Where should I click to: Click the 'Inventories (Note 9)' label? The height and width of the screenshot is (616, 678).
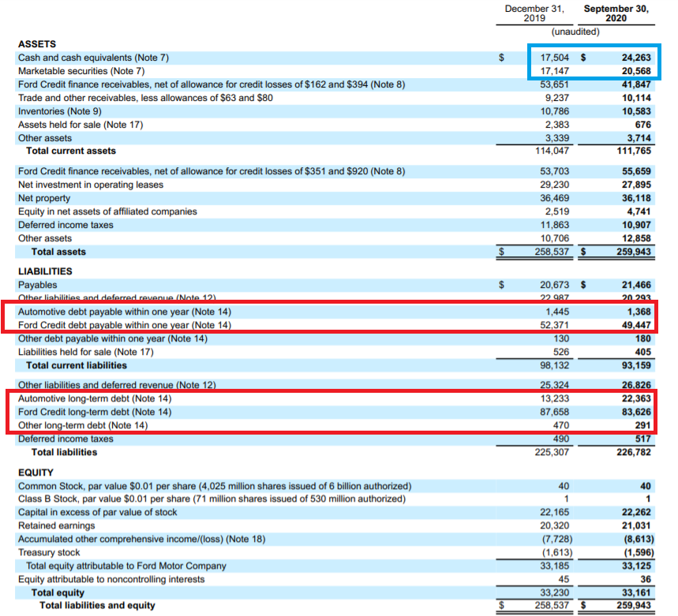pyautogui.click(x=60, y=111)
